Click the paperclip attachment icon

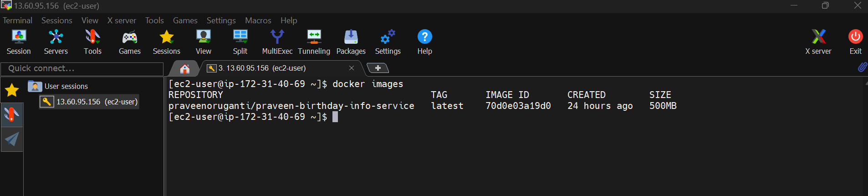pyautogui.click(x=862, y=67)
